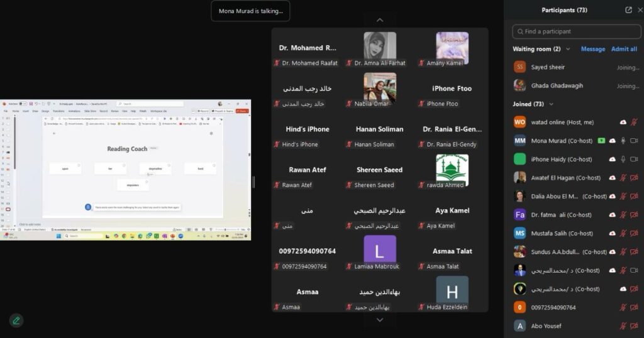The height and width of the screenshot is (338, 644).
Task: Collapse the Joined participants list
Action: pyautogui.click(x=552, y=104)
